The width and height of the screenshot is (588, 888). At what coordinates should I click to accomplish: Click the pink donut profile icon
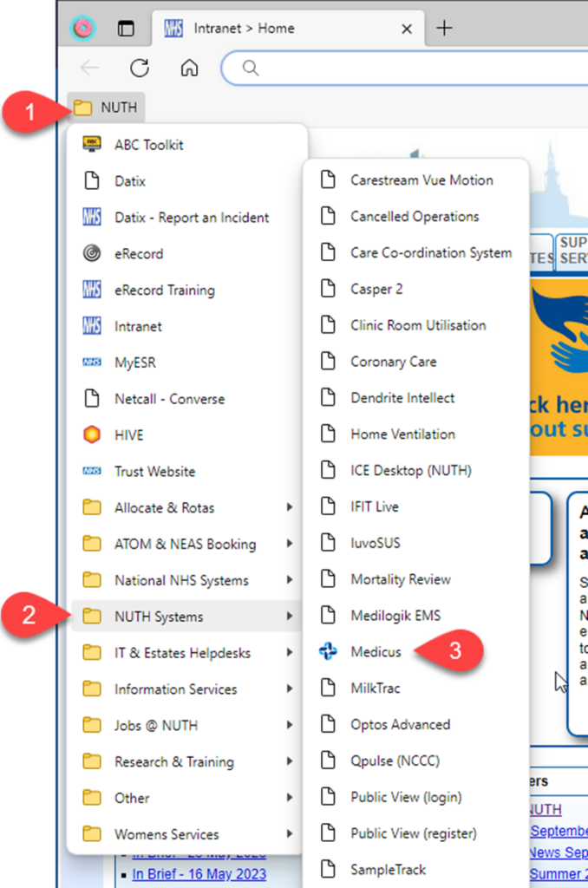(x=82, y=28)
